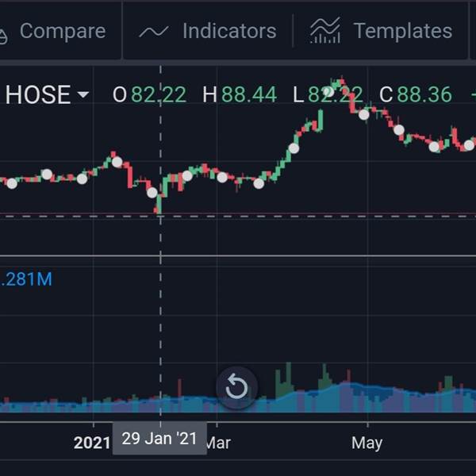Click the .281M volume value

26,279
